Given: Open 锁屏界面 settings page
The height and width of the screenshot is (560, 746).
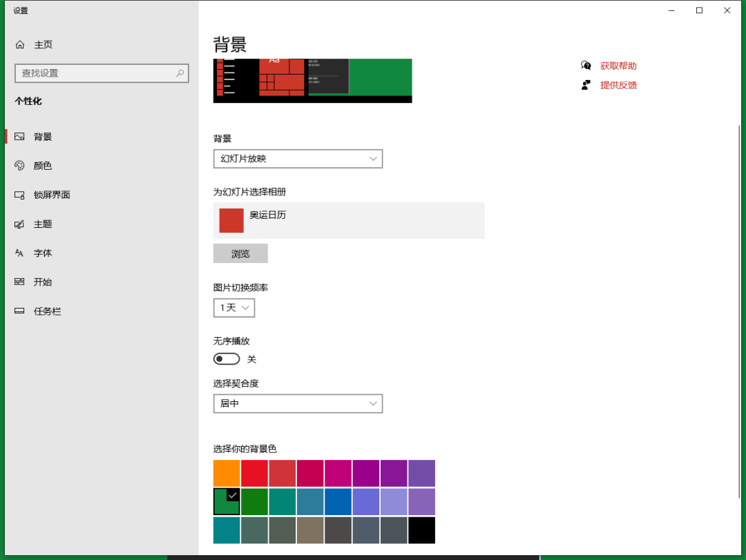Looking at the screenshot, I should [52, 195].
